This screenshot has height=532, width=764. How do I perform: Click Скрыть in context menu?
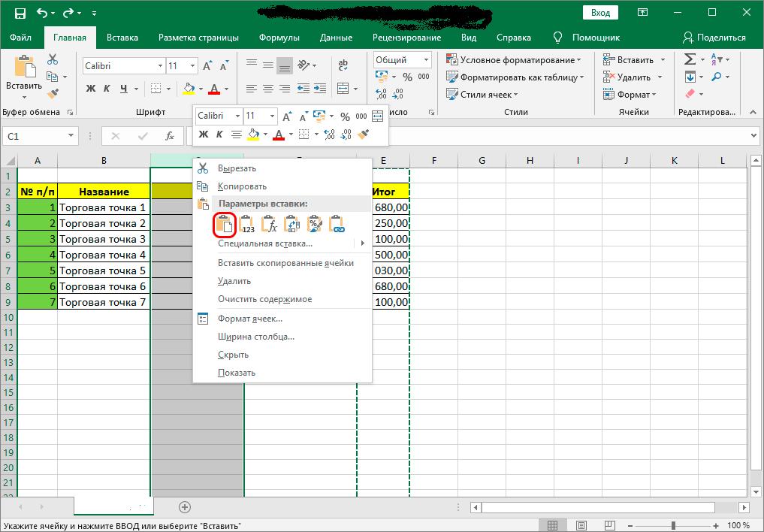tap(282, 355)
